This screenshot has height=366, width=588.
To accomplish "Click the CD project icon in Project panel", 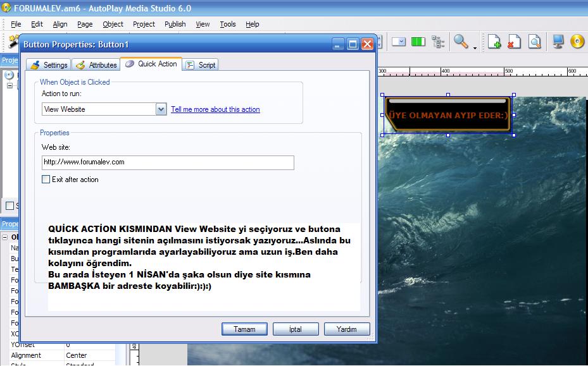I will point(9,75).
